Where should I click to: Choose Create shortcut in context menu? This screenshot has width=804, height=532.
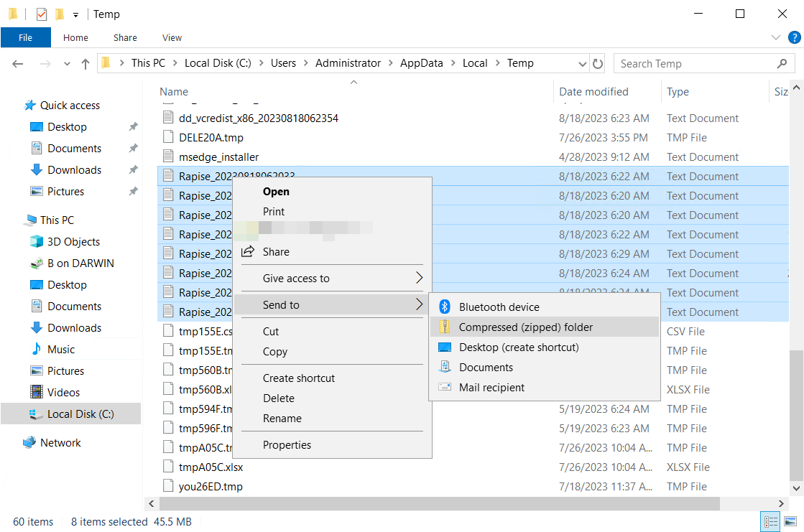click(x=332, y=378)
